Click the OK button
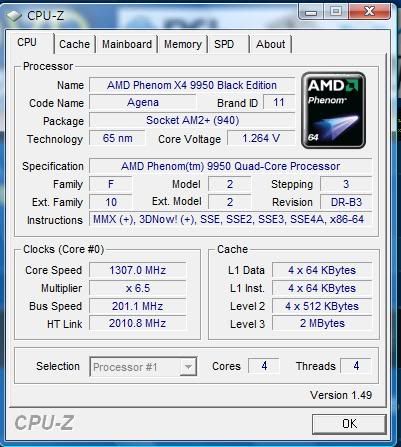 [349, 424]
